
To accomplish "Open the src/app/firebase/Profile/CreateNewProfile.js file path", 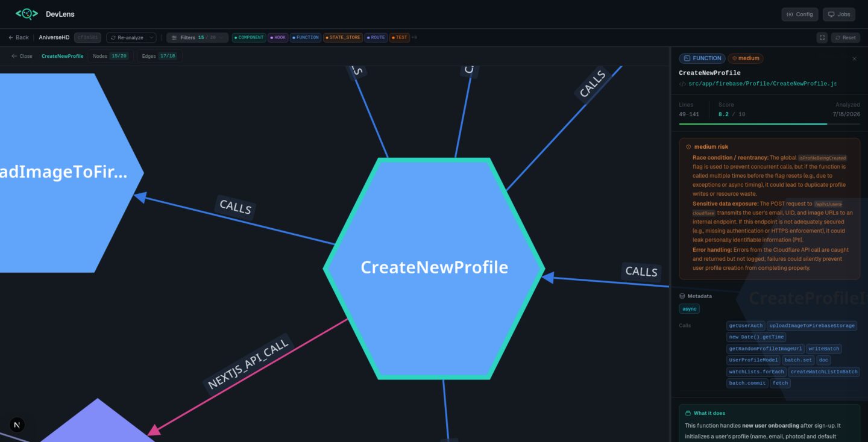I will tap(762, 84).
